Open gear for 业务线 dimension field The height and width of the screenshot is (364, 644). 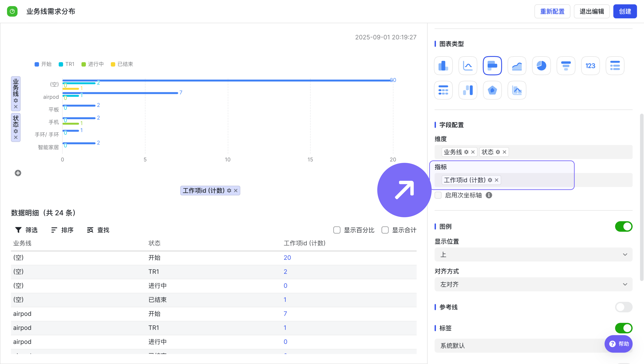(466, 152)
